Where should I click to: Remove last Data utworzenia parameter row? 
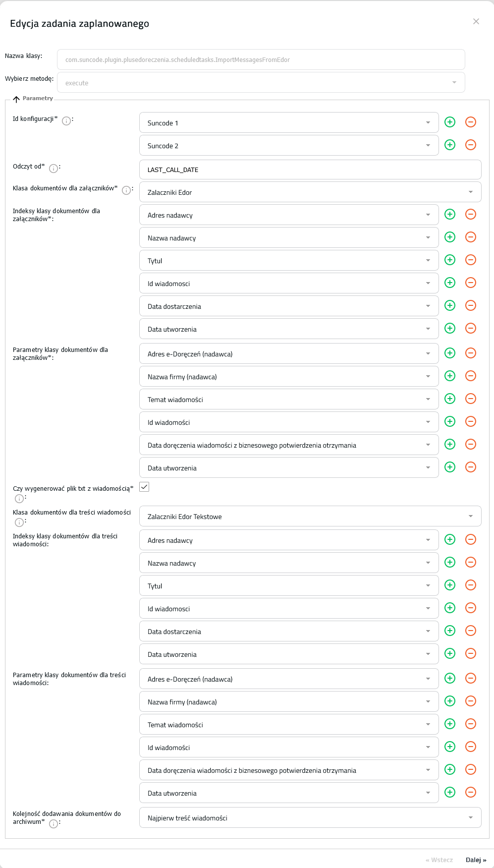click(x=471, y=792)
